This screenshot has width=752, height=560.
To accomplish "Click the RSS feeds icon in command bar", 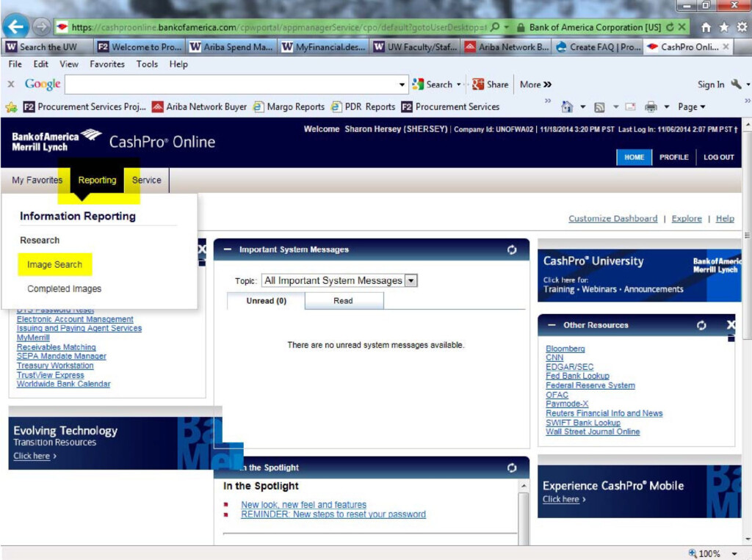I will pos(599,107).
